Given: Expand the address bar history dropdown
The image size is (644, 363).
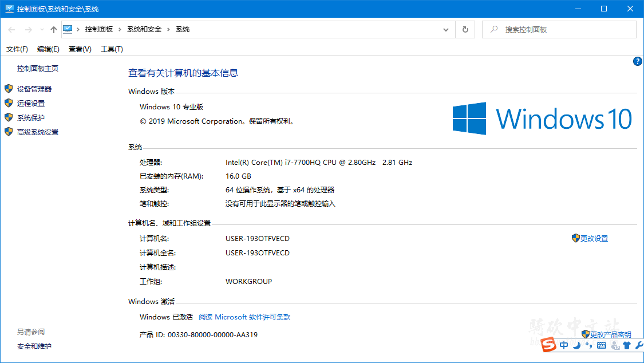Looking at the screenshot, I should click(x=445, y=30).
